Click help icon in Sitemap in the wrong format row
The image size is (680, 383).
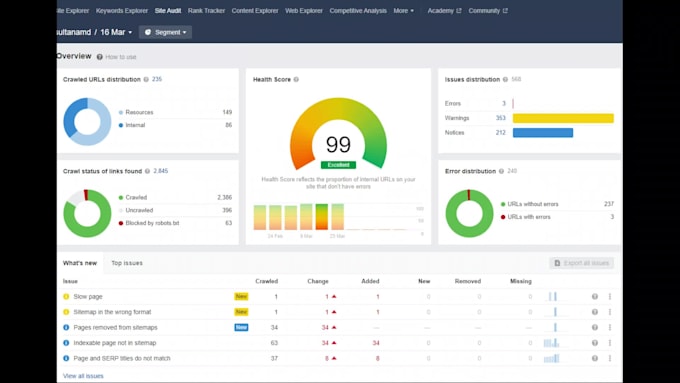tap(595, 312)
